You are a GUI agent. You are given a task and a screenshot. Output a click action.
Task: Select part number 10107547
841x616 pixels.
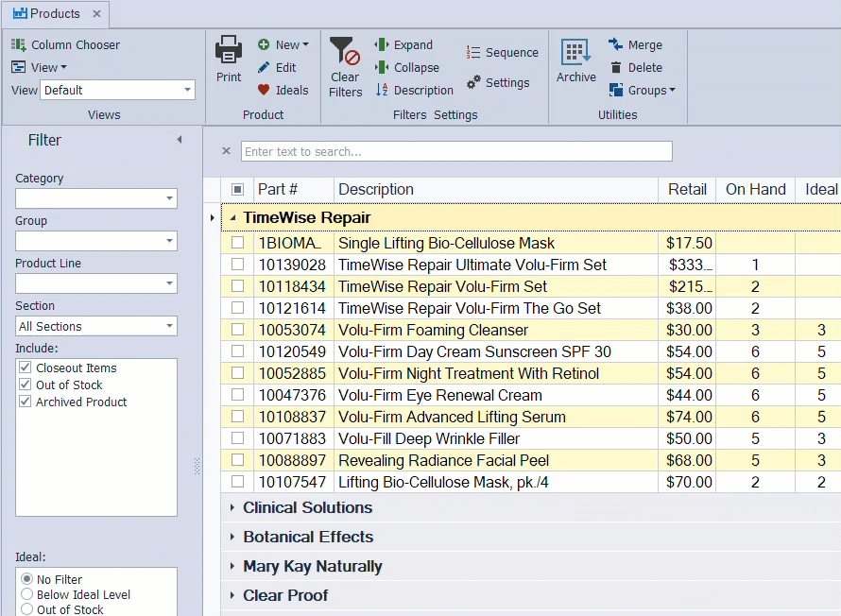coord(292,483)
